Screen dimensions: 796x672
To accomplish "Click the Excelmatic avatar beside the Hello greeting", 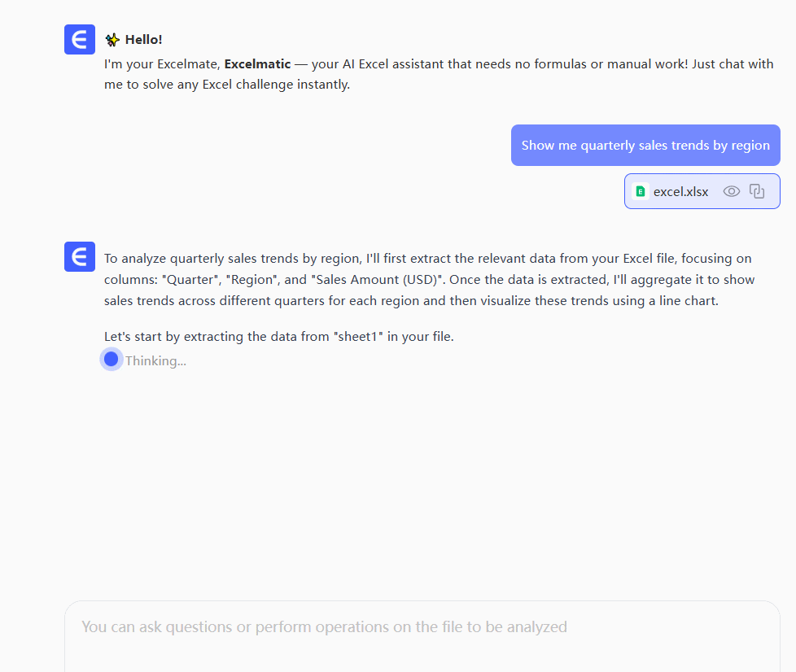I will [x=80, y=39].
